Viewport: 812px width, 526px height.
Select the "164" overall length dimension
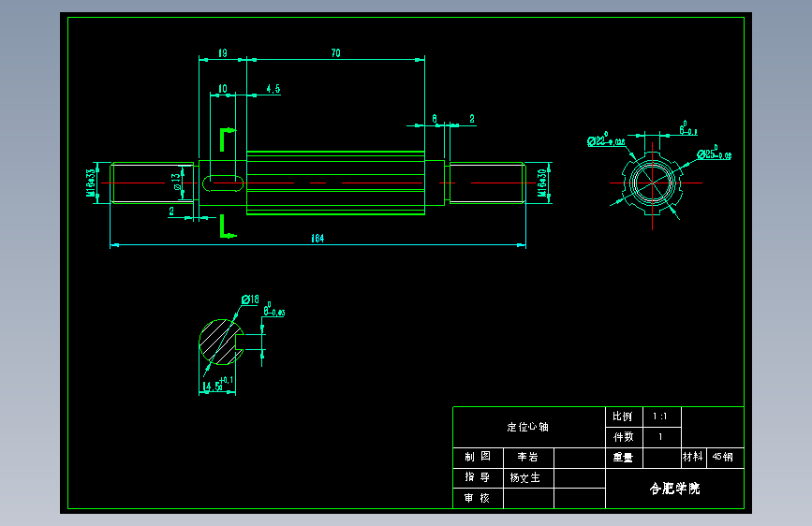point(317,238)
